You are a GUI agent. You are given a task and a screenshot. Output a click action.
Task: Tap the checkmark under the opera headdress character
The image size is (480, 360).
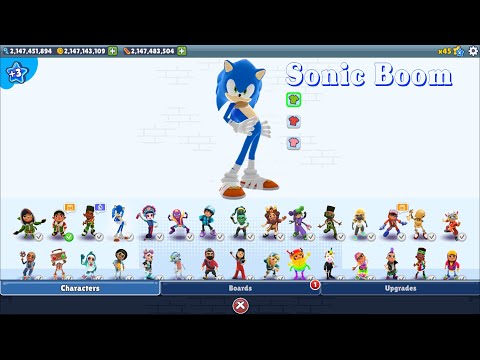(160, 237)
